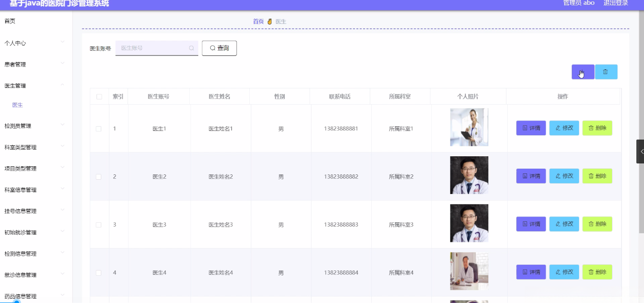Viewport: 644px width, 303px height.
Task: Tick the checkbox for 医生1 row
Action: [x=98, y=129]
